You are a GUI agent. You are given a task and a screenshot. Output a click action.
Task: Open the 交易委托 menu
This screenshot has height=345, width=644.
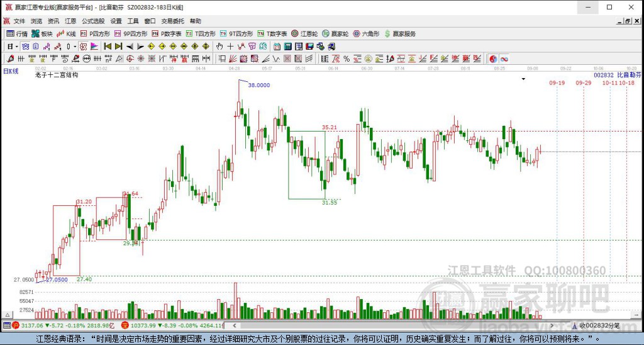pyautogui.click(x=172, y=21)
